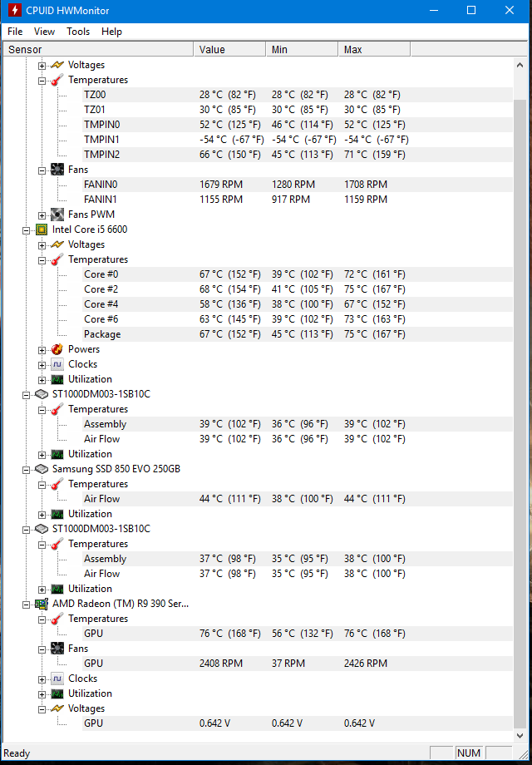This screenshot has height=765, width=532.
Task: Expand the Fans PWM node
Action: tap(42, 215)
